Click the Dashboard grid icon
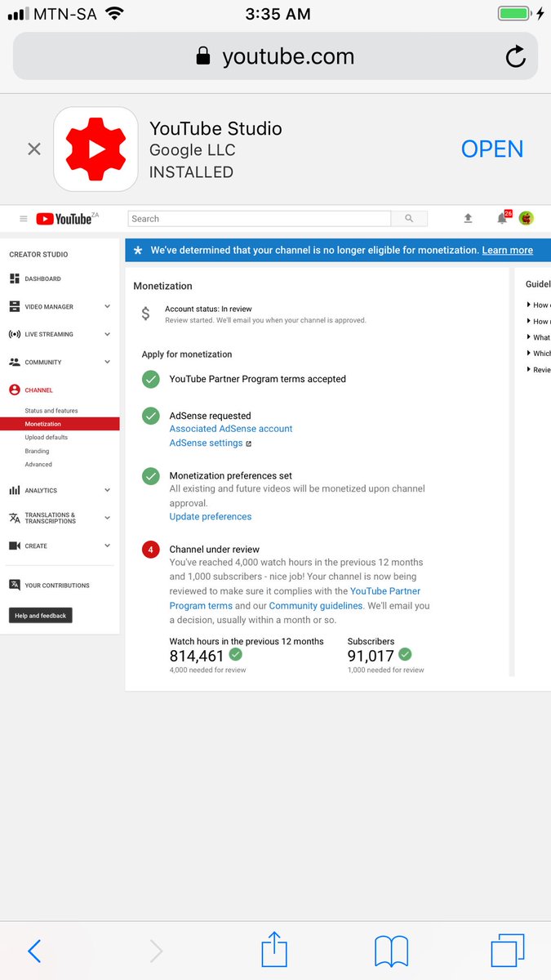This screenshot has width=551, height=980. pyautogui.click(x=15, y=279)
